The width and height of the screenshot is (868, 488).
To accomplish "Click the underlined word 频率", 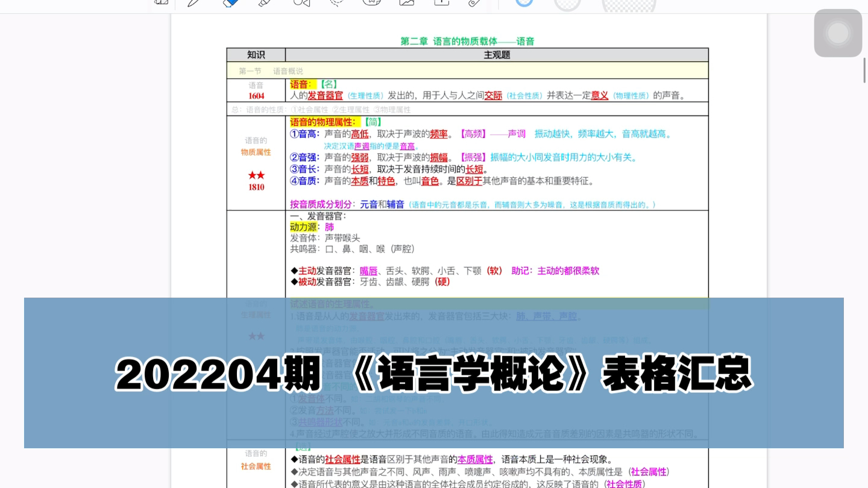I will [x=439, y=134].
